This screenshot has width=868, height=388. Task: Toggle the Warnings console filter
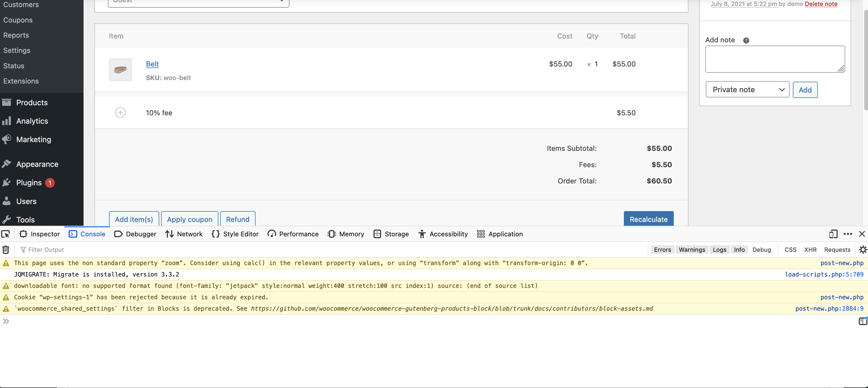click(x=692, y=249)
